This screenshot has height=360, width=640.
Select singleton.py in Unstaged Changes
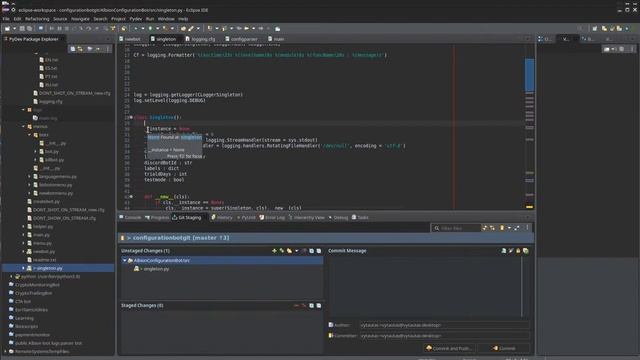152,269
